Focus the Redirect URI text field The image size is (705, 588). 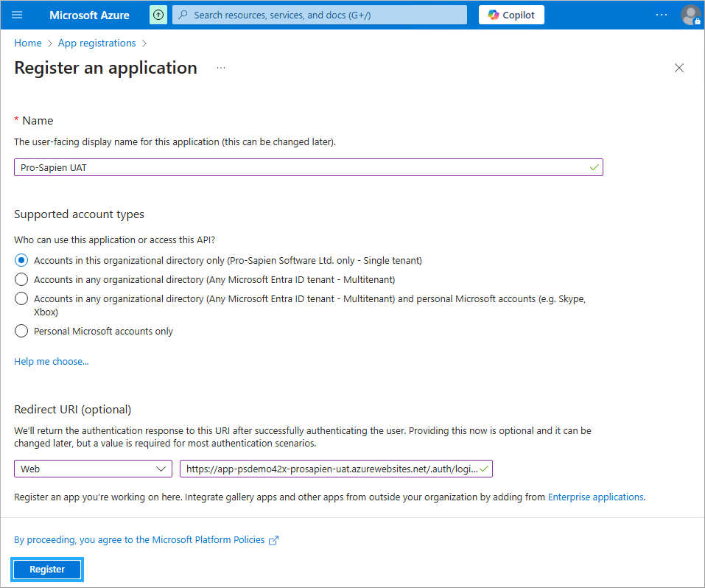pos(332,469)
